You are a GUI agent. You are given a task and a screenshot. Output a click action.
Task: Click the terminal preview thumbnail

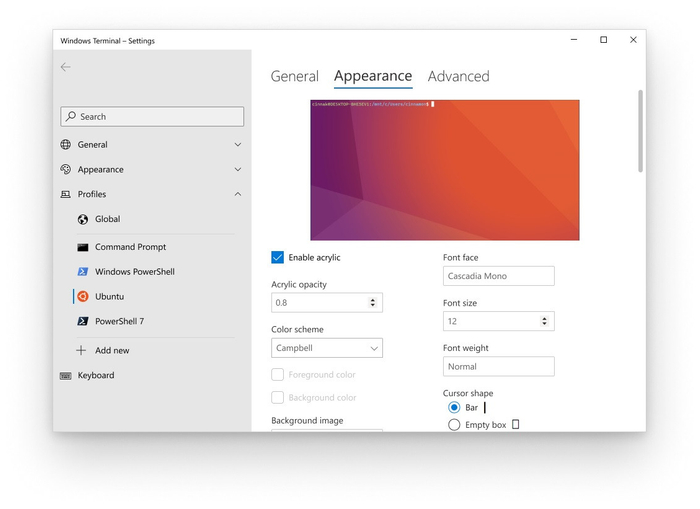click(445, 170)
